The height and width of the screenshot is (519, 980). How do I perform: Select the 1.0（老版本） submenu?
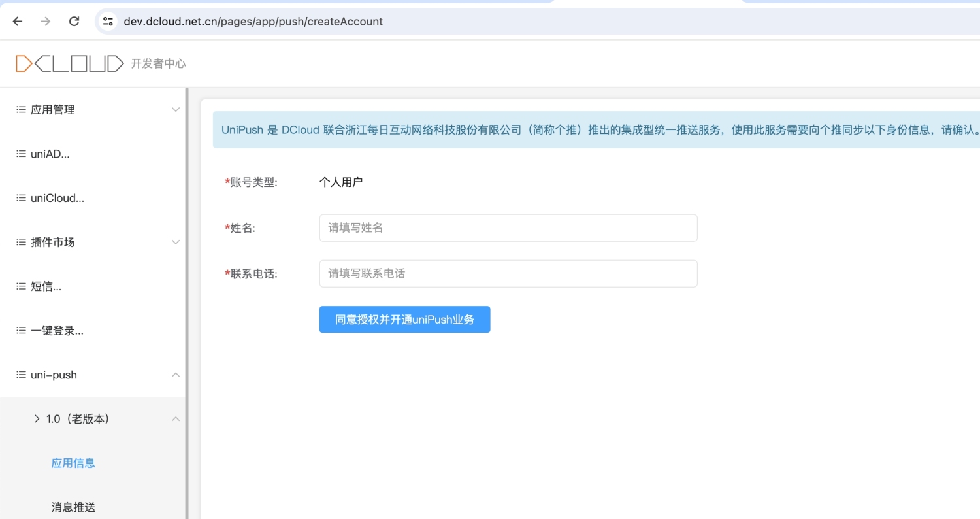tap(78, 419)
